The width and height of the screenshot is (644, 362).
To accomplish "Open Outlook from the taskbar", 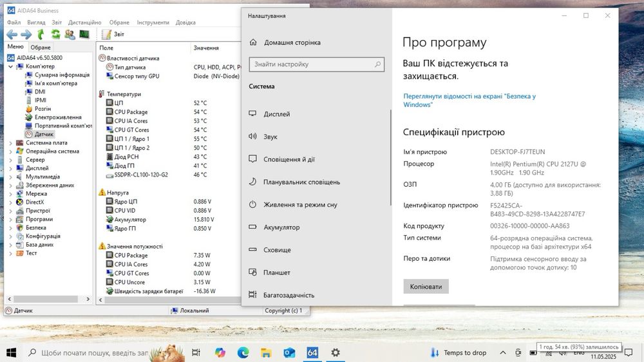I will 289,352.
